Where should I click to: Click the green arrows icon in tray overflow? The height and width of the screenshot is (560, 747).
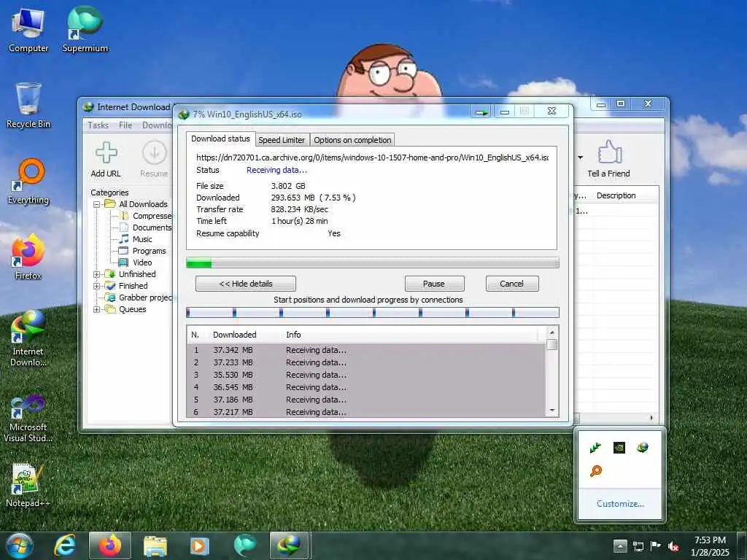[595, 448]
